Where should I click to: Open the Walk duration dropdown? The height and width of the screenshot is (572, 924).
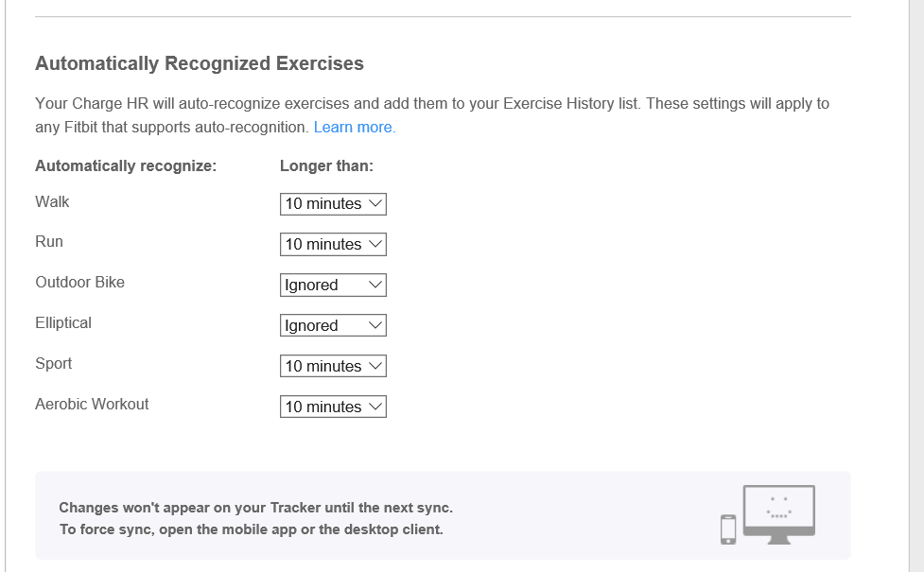[x=333, y=203]
